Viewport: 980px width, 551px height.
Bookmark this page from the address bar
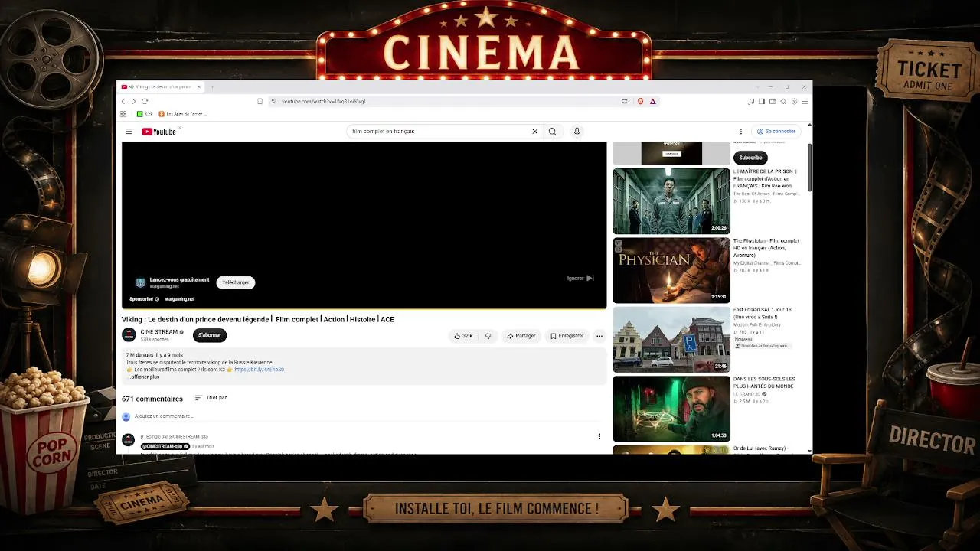tap(260, 101)
